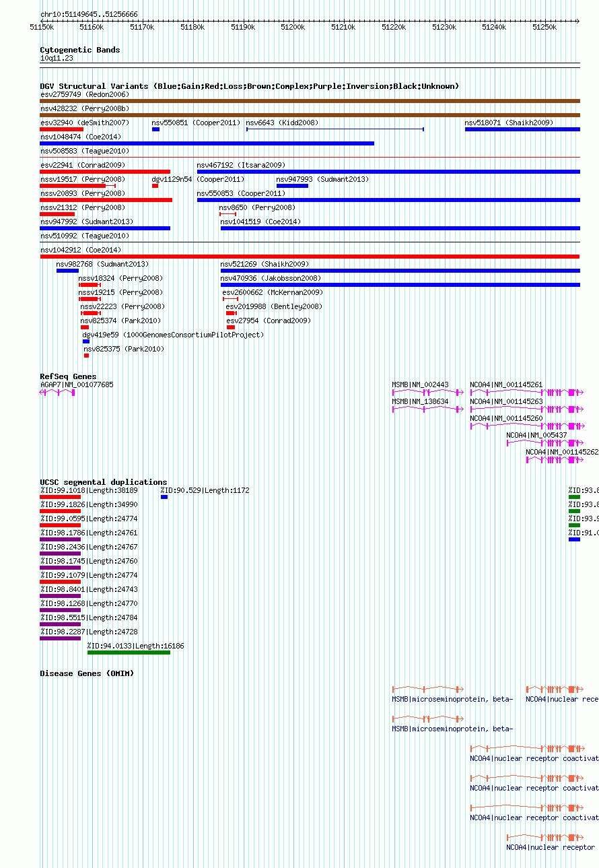Click dgv1129n54 (Cooper2011) variant label

(x=198, y=179)
